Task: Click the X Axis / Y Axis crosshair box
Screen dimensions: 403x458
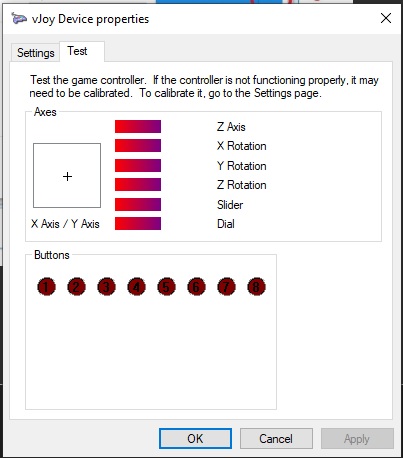Action: pyautogui.click(x=67, y=176)
